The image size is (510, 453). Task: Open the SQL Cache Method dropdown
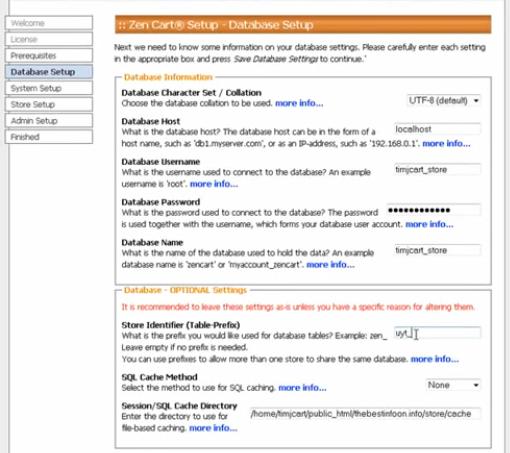tap(453, 385)
